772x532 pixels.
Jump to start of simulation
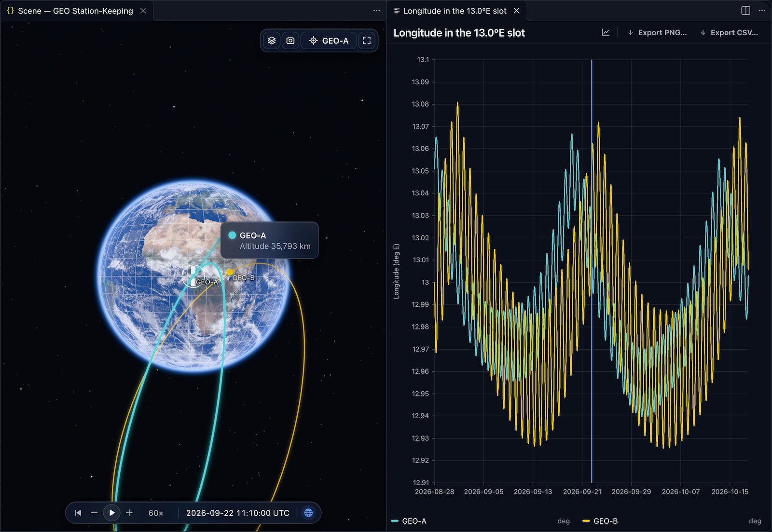click(78, 513)
